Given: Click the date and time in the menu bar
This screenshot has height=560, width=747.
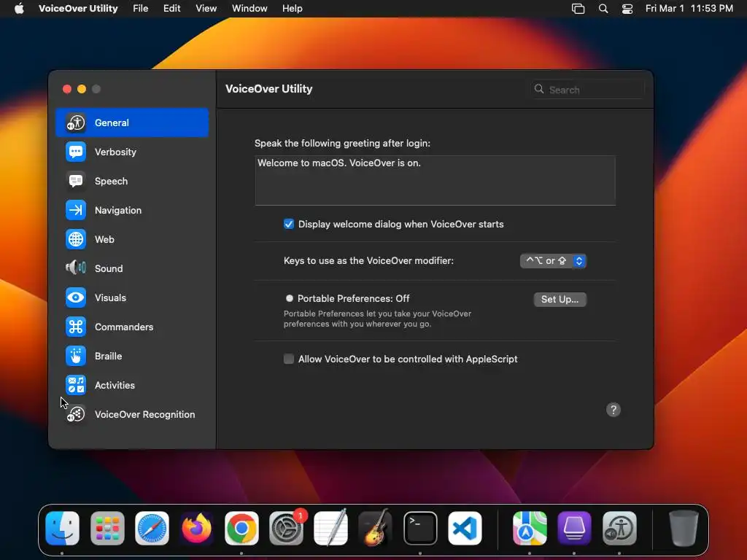Looking at the screenshot, I should point(689,9).
